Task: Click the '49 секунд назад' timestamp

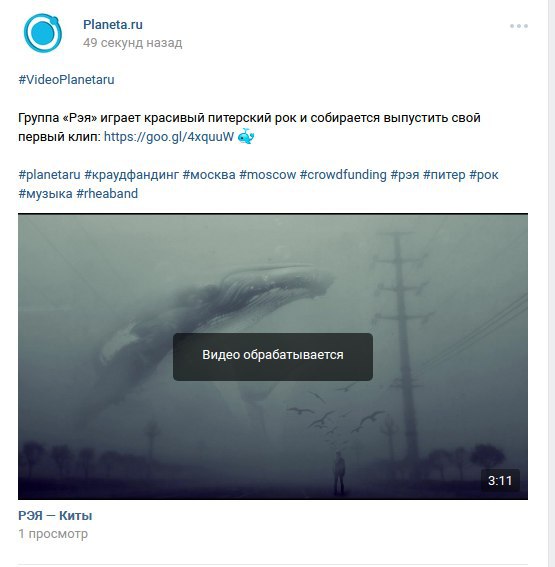Action: pyautogui.click(x=132, y=43)
